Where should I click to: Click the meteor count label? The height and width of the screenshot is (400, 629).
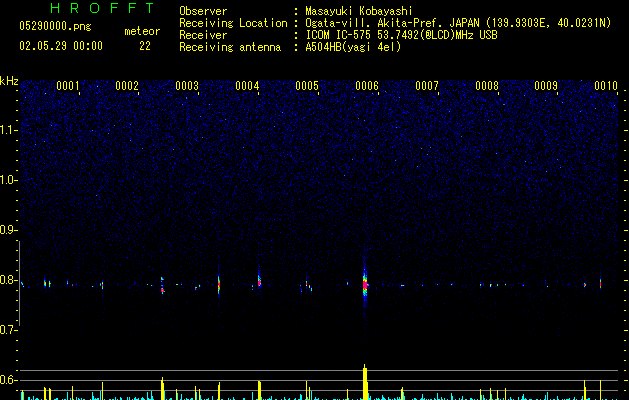[142, 31]
